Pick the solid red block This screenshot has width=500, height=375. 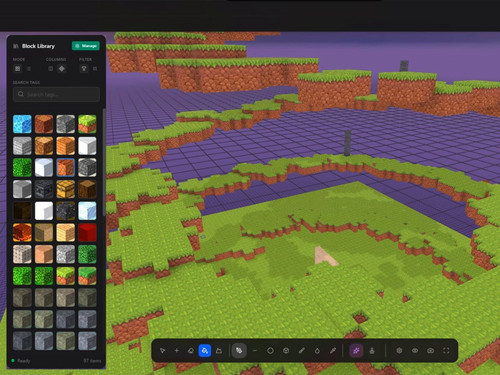[87, 232]
